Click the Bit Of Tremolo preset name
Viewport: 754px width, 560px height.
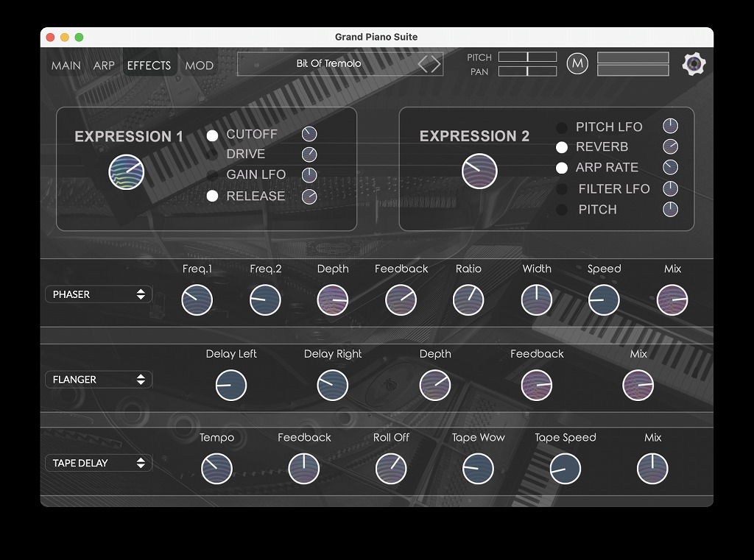coord(328,64)
